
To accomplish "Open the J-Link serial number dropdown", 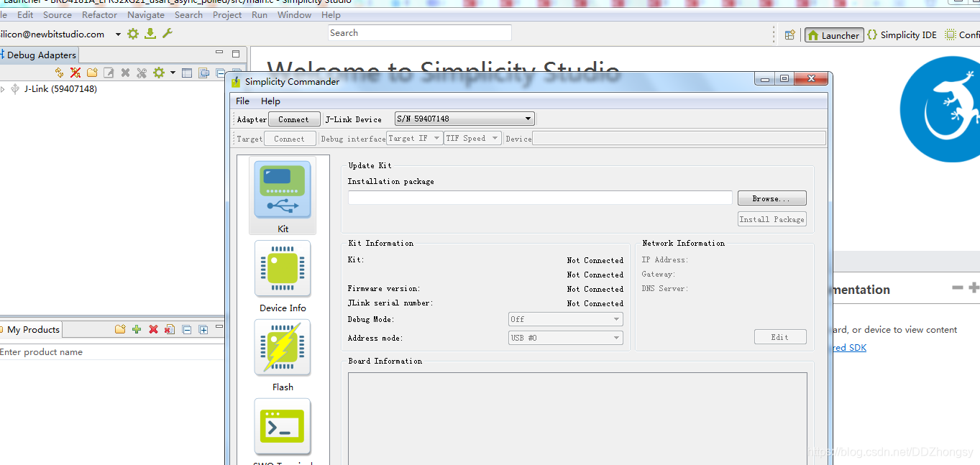I will pos(528,118).
